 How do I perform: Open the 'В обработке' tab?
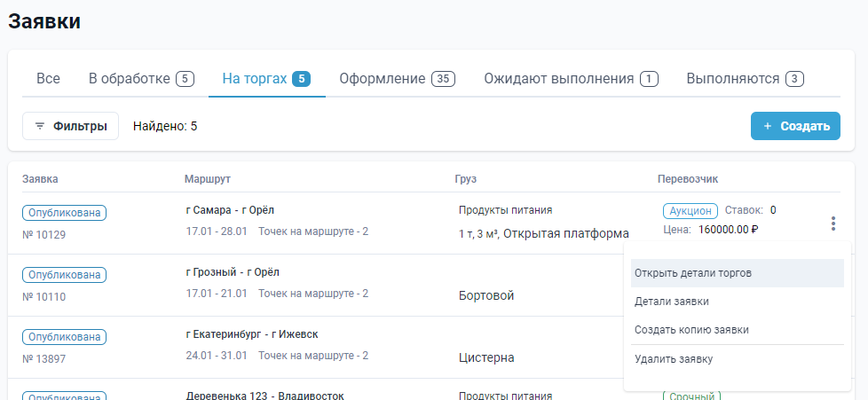click(x=142, y=79)
